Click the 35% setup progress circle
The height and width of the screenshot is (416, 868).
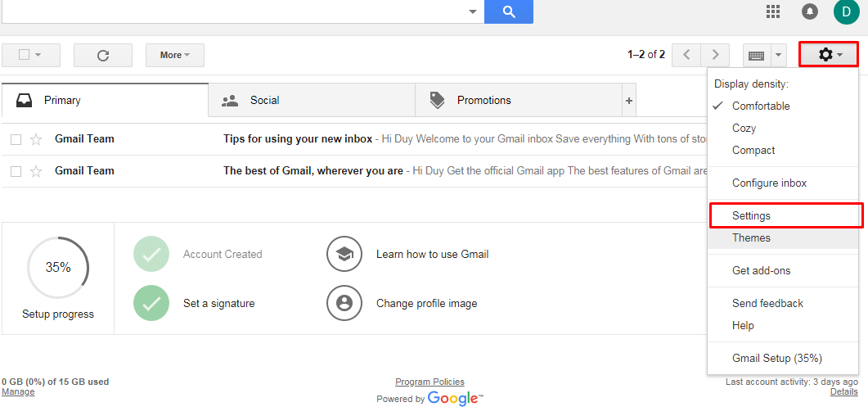tap(58, 268)
